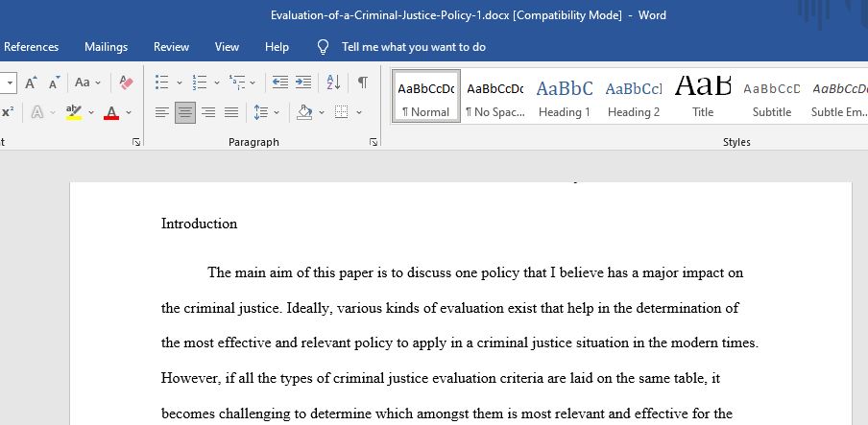This screenshot has height=425, width=868.
Task: Apply numbered list formatting
Action: click(x=200, y=83)
